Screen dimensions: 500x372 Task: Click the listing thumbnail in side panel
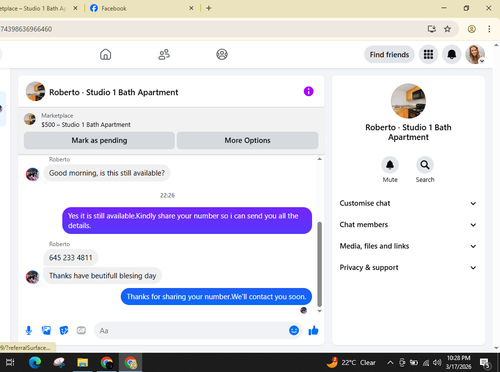pyautogui.click(x=408, y=101)
